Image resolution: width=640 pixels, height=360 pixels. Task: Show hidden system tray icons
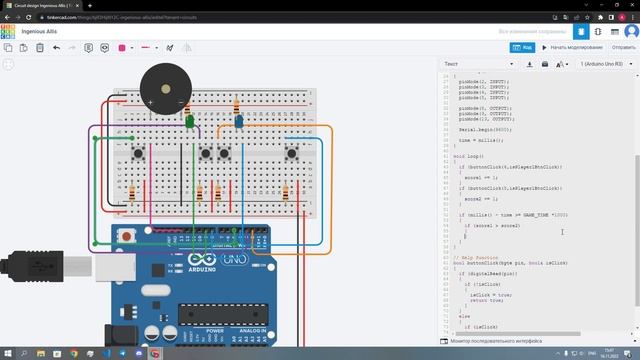pyautogui.click(x=558, y=353)
